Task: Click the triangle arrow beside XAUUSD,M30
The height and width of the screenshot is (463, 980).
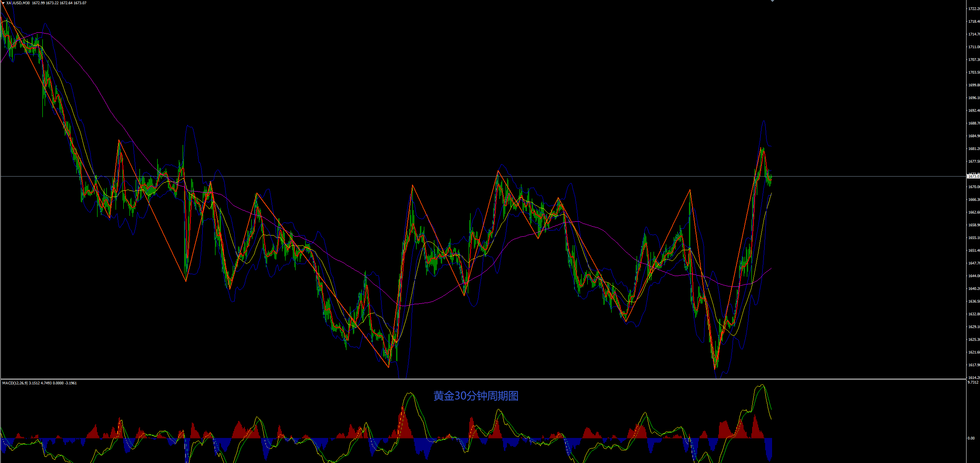Action: 3,3
